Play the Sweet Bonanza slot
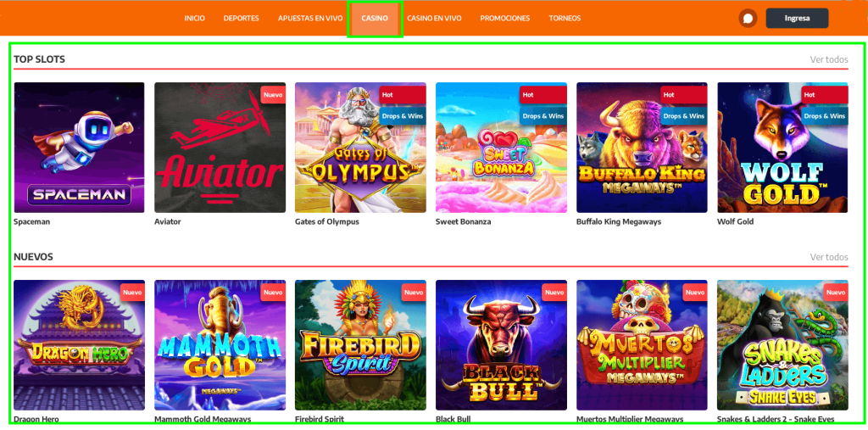868x430 pixels. pos(501,148)
